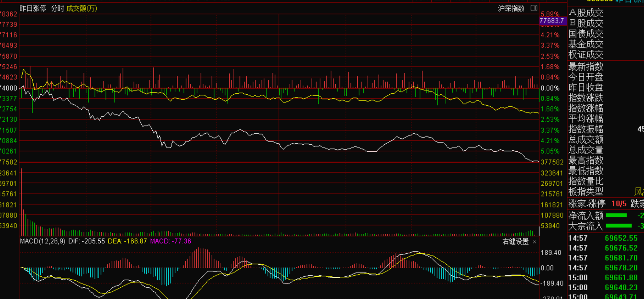This screenshot has width=644, height=299.
Task: Click the DIF: -205.55 value
Action: click(x=86, y=241)
